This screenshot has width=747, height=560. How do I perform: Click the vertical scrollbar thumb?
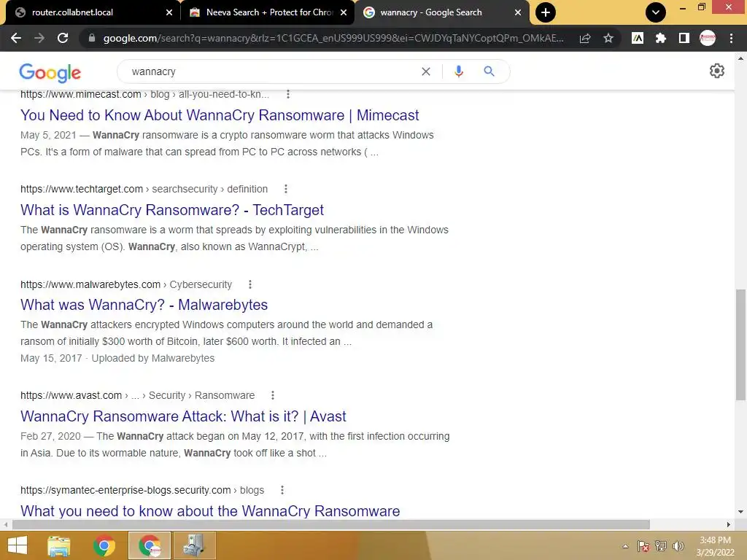(740, 344)
